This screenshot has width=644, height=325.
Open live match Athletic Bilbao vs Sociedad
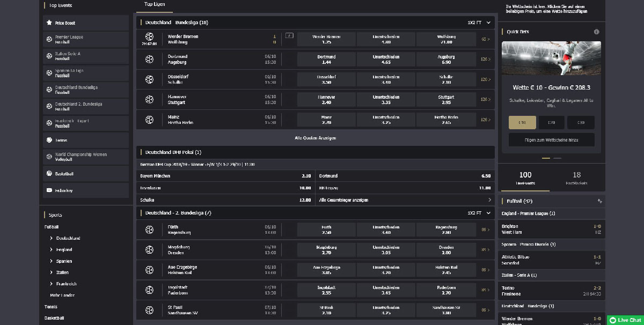(551, 260)
